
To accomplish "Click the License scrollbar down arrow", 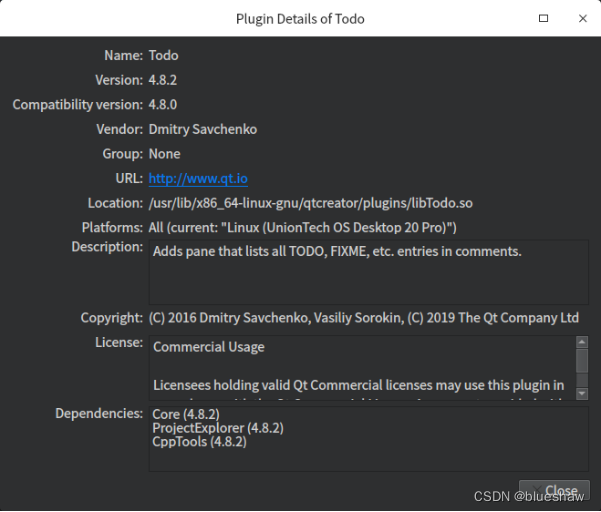I will click(x=582, y=392).
